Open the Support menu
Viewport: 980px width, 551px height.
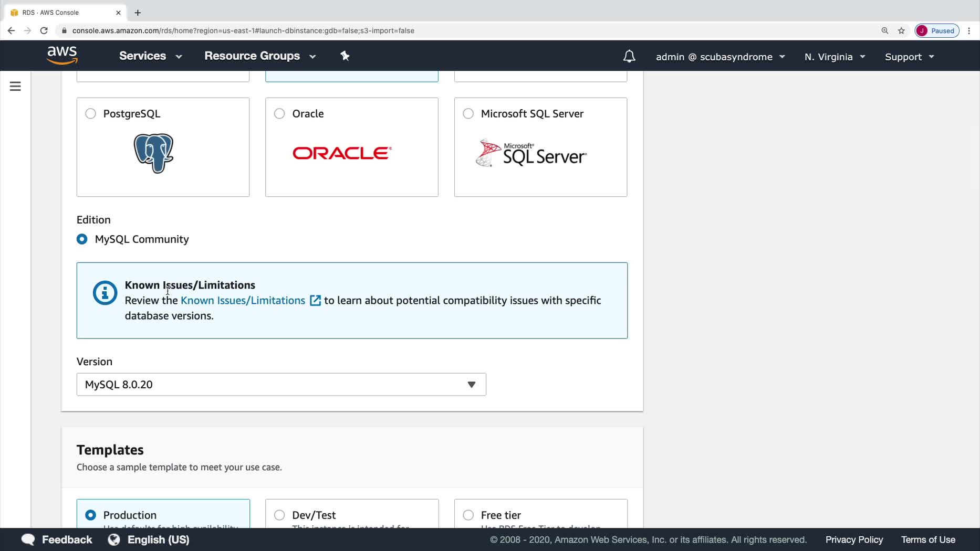909,57
